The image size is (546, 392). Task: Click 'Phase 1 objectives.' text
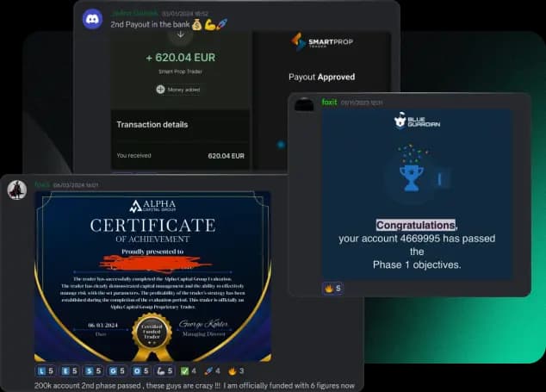[417, 264]
